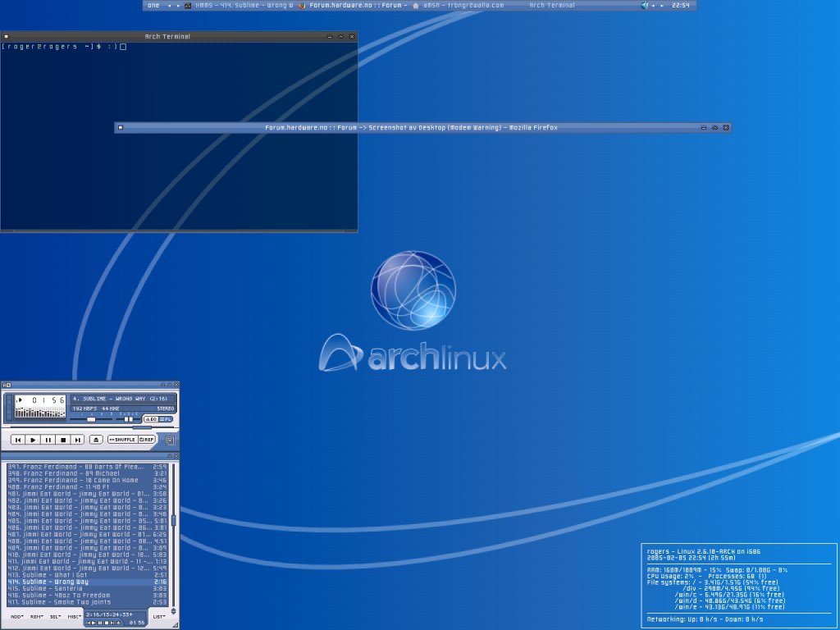Select track 398 Franz Ferdinand - 09 Michael
The height and width of the screenshot is (630, 840).
(87, 473)
